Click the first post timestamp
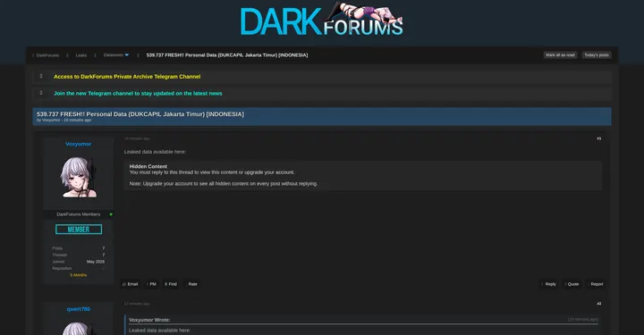 coord(137,138)
